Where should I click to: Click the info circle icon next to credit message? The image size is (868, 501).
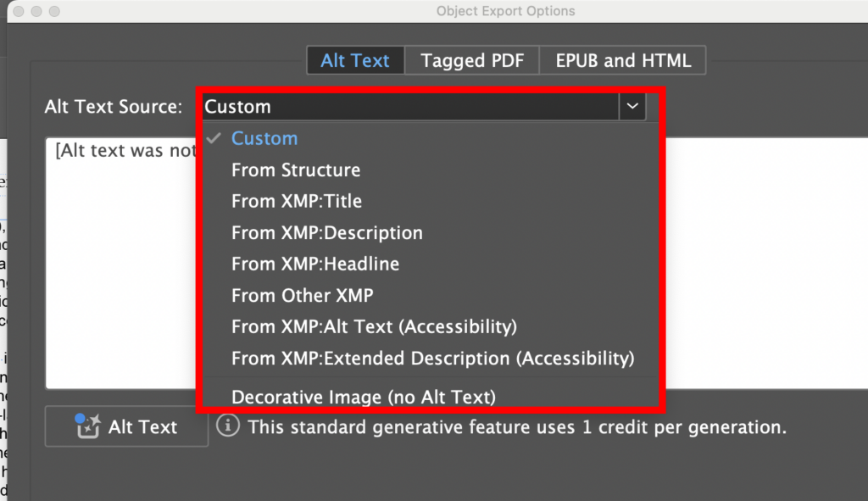tap(227, 426)
